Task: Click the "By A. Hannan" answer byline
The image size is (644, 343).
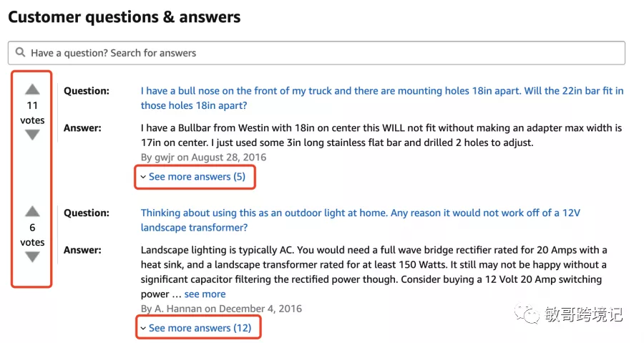Action: [221, 309]
